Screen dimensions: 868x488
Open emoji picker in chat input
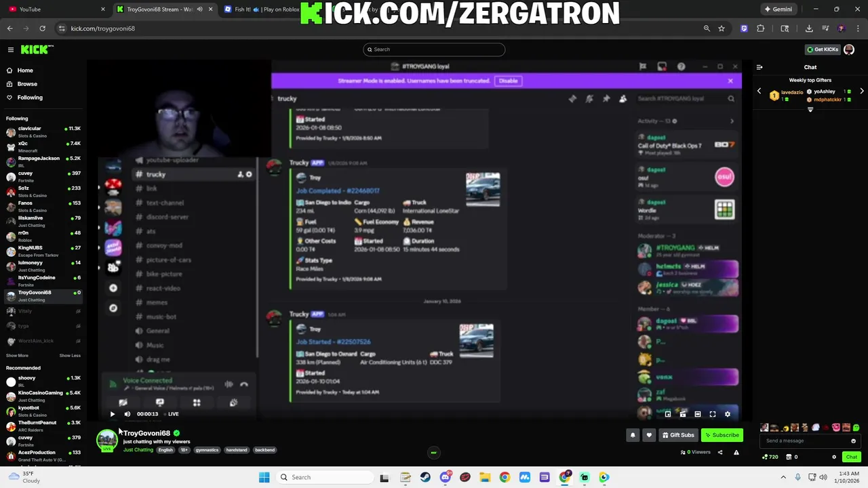click(854, 441)
